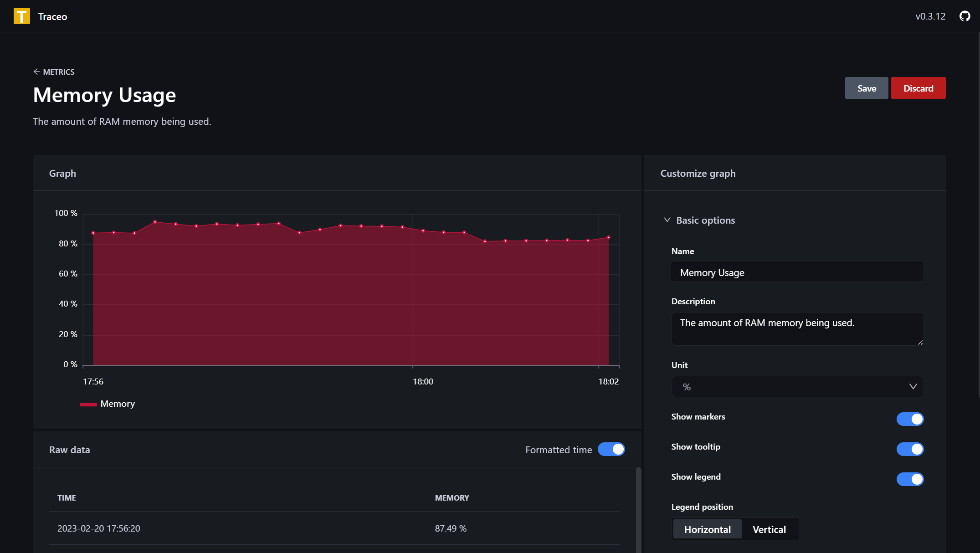Select Vertical legend position

coord(769,529)
